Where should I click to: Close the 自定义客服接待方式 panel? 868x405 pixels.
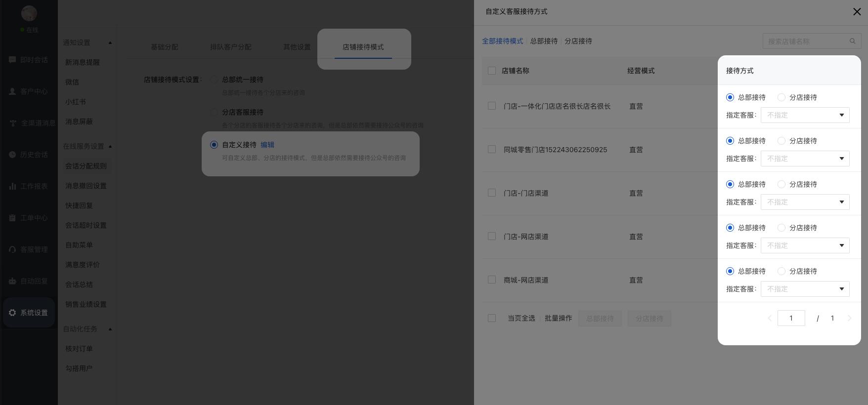click(x=857, y=12)
